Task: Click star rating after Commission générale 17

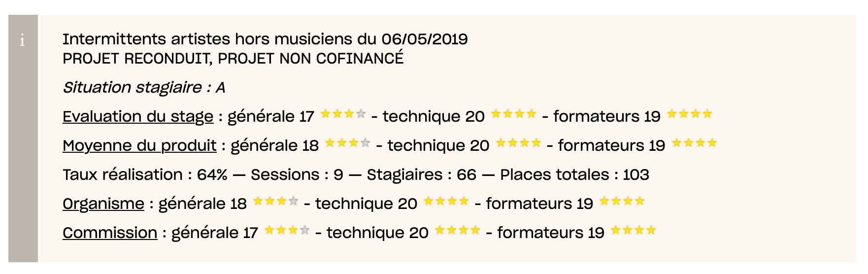Action: (287, 230)
